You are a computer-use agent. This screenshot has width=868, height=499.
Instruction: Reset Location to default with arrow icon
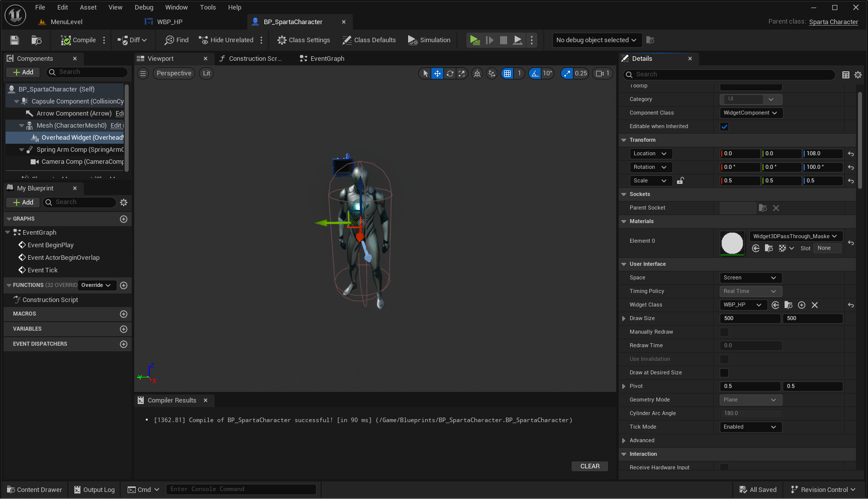[851, 154]
